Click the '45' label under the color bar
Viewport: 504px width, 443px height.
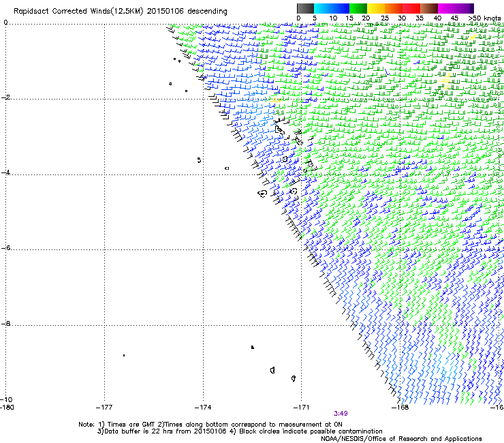454,18
